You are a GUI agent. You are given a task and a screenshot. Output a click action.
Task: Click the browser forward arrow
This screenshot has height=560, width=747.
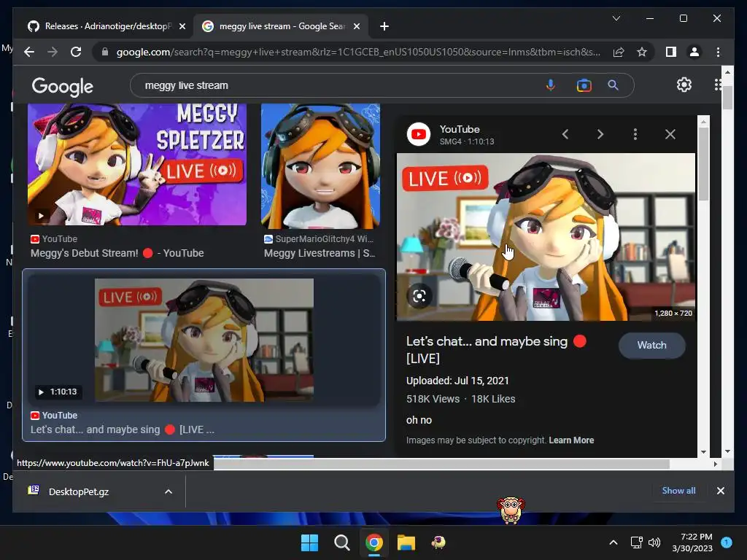53,52
